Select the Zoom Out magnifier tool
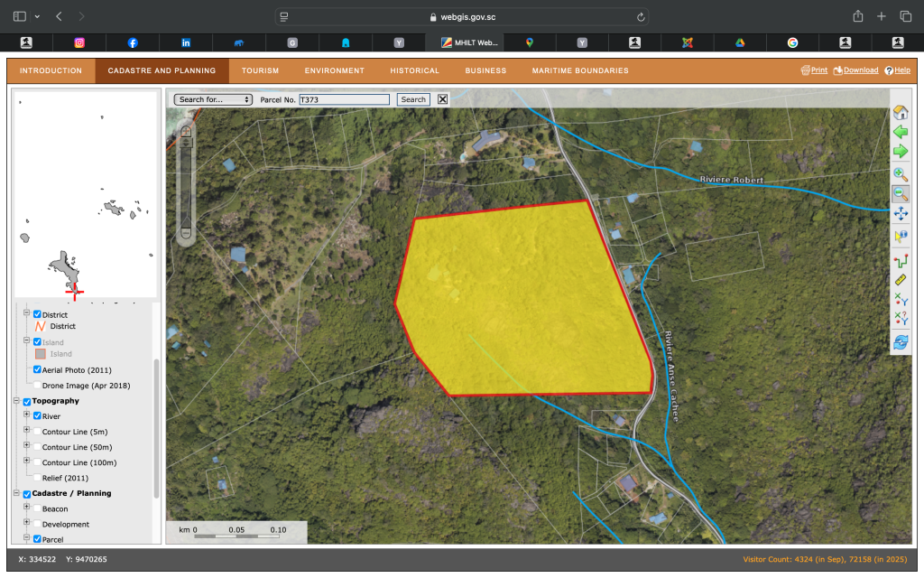The image size is (924, 578). (900, 193)
